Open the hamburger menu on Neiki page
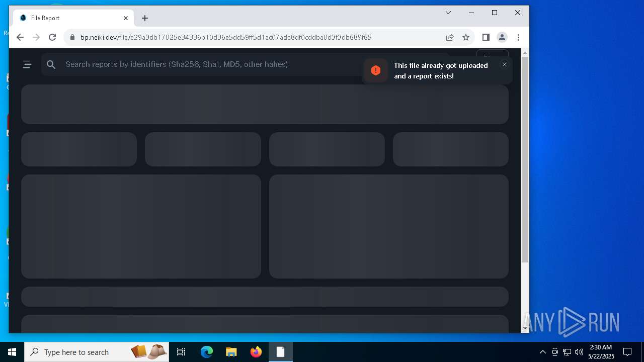 [27, 64]
